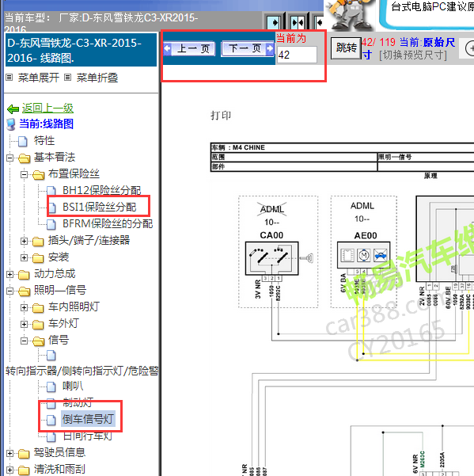This screenshot has height=476, width=474.
Task: Collapse the 信号 folder
Action: pos(24,341)
